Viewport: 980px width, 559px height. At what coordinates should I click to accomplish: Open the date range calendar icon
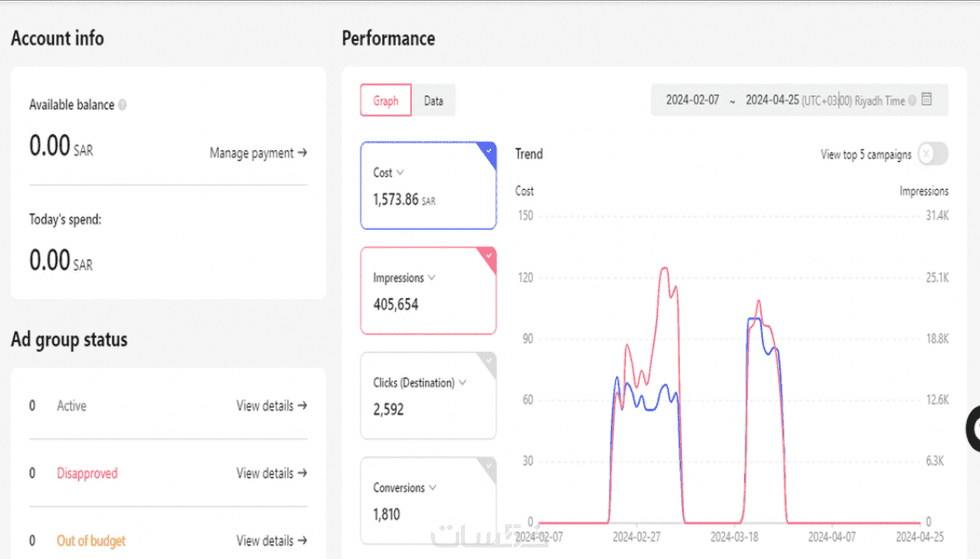(x=926, y=99)
